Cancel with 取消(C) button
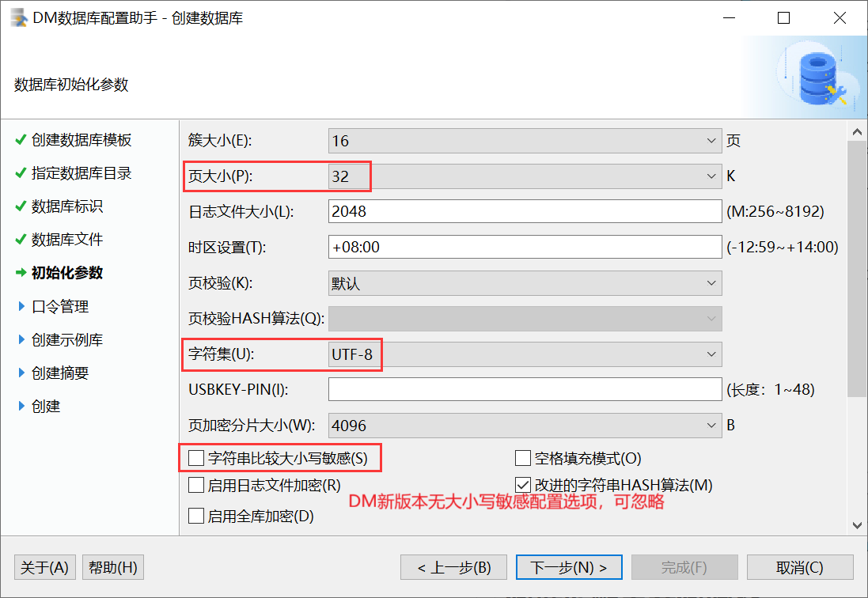This screenshot has width=868, height=598. pos(800,567)
